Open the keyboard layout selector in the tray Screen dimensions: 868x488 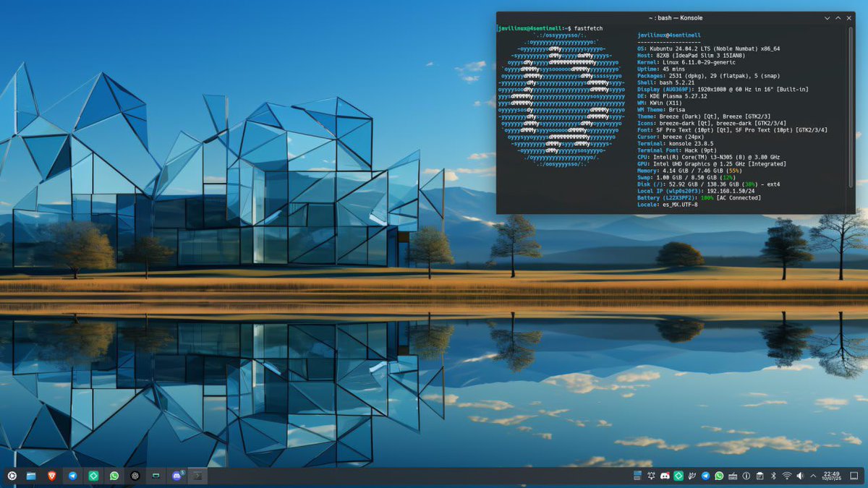click(x=733, y=476)
